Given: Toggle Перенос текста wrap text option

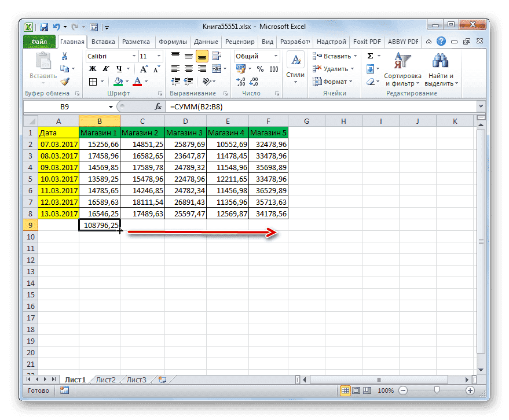Looking at the screenshot, I should 214,54.
